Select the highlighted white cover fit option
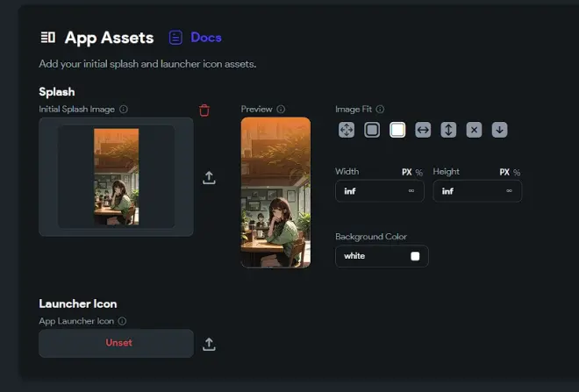579x392 pixels. tap(397, 130)
